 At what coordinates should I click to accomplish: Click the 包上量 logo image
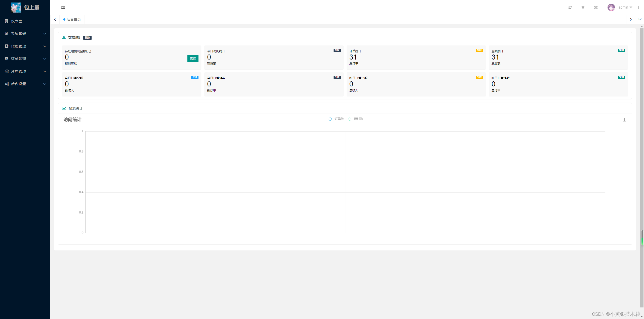(16, 7)
